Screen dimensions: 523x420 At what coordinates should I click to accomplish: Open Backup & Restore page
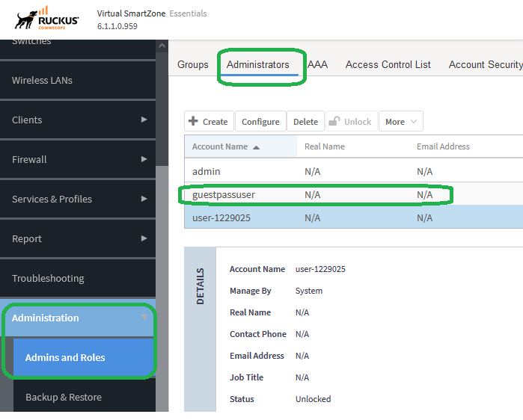(64, 397)
